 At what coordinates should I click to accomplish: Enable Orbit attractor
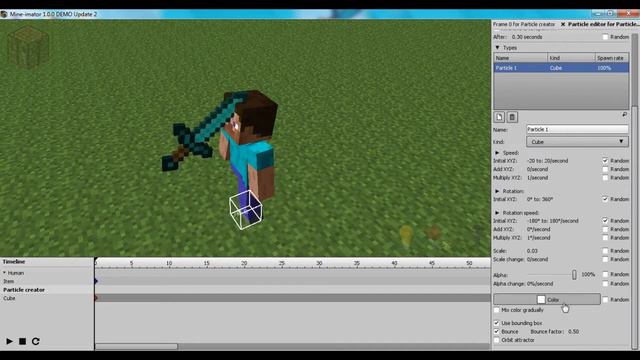point(497,340)
